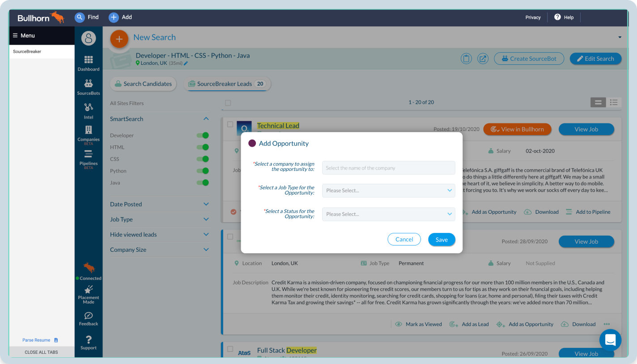The width and height of the screenshot is (637, 364).
Task: Open the Intel sidebar icon
Action: (89, 107)
